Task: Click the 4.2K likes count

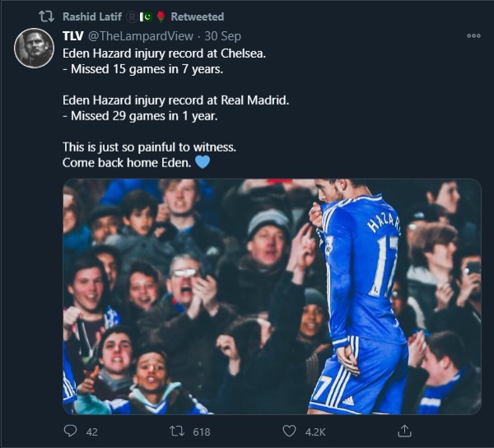Action: click(315, 432)
